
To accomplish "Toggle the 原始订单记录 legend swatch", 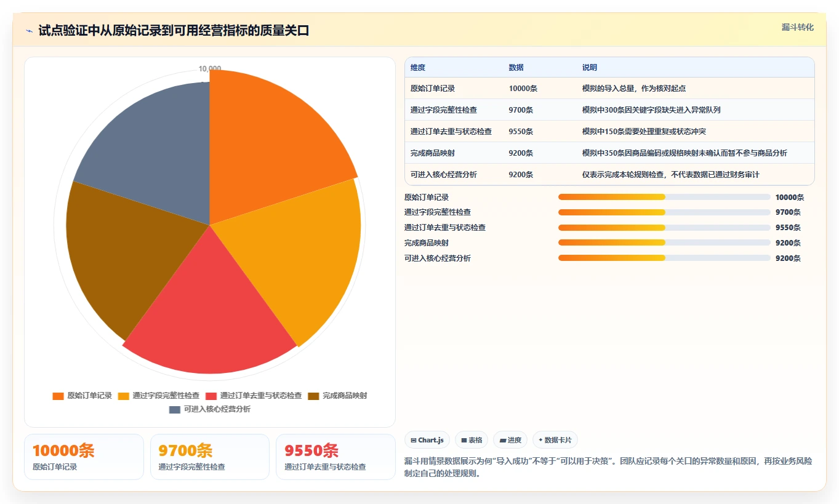I will 58,396.
